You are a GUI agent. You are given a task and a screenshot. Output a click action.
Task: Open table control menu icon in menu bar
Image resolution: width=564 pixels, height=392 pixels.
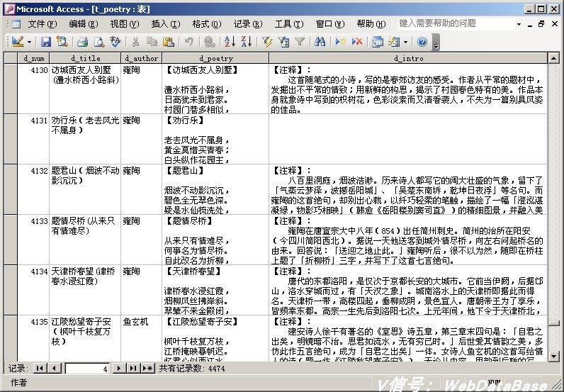tap(16, 24)
